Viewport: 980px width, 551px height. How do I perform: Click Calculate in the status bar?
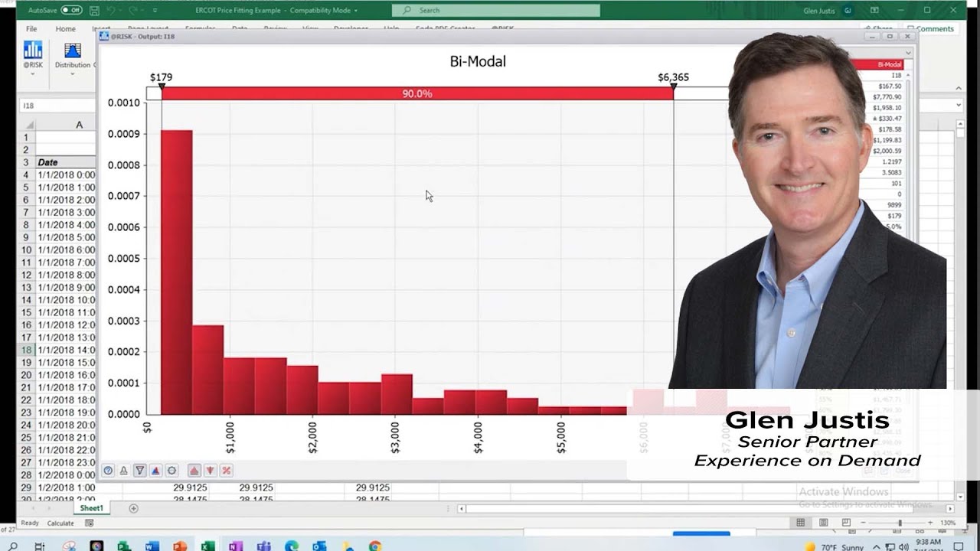coord(60,523)
